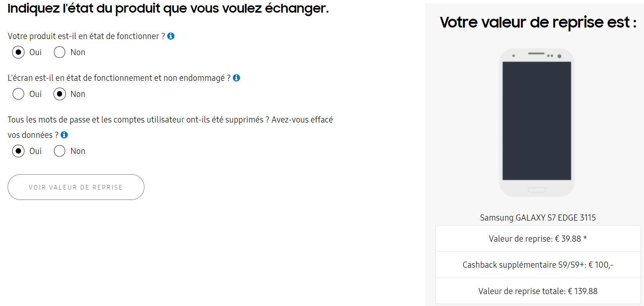The width and height of the screenshot is (644, 306).
Task: Click heading Votre valeur de reprise est
Action: [x=538, y=22]
